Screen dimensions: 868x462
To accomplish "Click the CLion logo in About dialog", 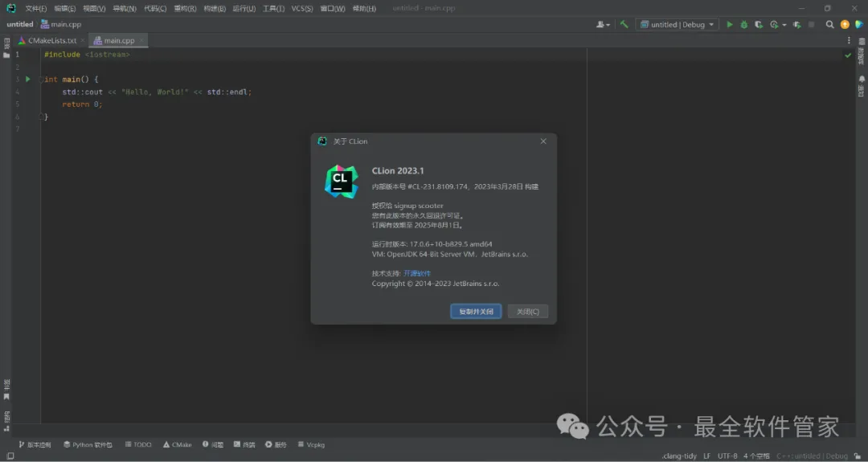I will [x=342, y=182].
